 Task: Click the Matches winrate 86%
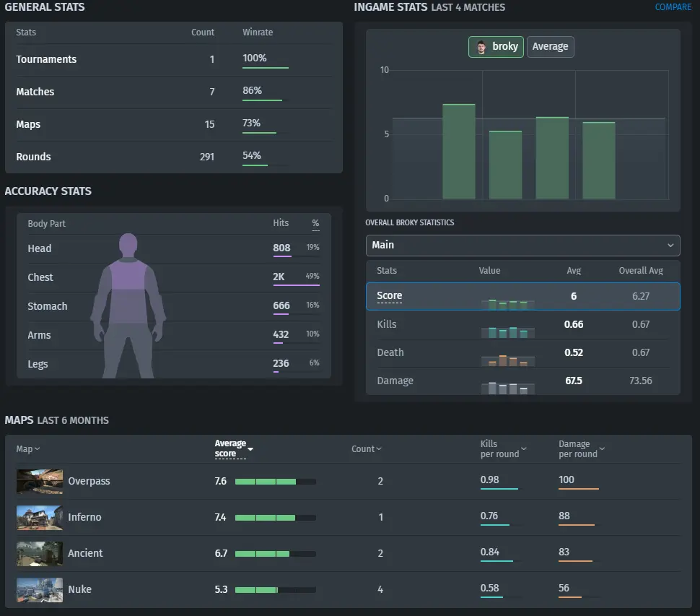pos(253,91)
